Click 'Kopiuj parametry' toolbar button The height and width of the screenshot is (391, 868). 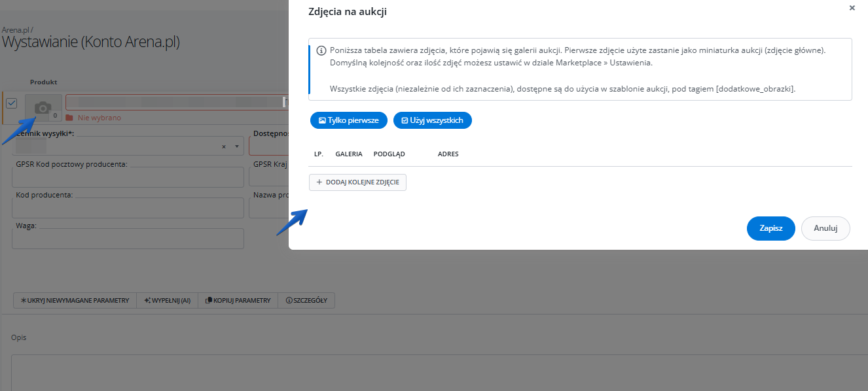pos(238,301)
